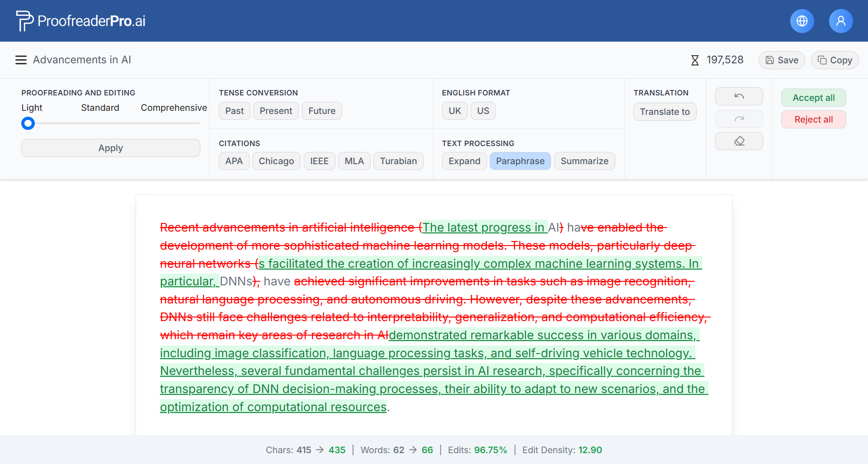Click the inserted text 'The latest progress in'
Viewport: 868px width, 464px height.
[483, 227]
